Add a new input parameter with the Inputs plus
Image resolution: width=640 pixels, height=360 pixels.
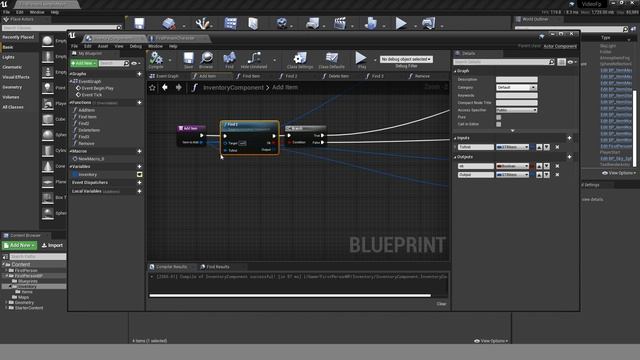[x=569, y=138]
